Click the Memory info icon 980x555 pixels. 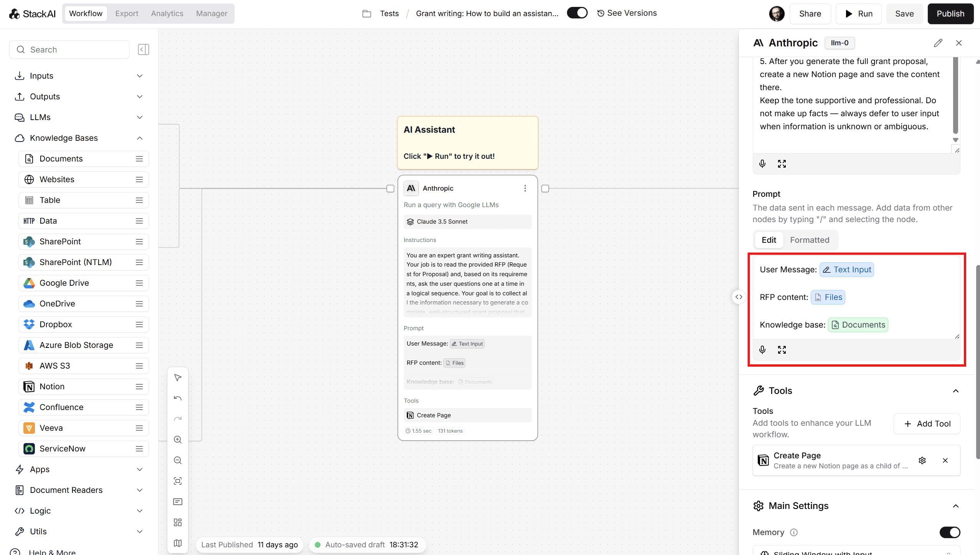click(794, 532)
